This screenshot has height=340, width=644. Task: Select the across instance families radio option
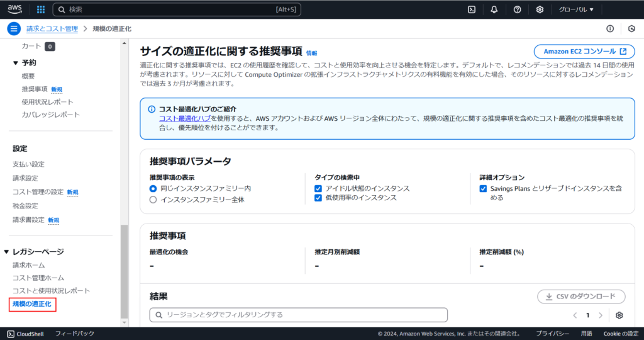click(153, 200)
